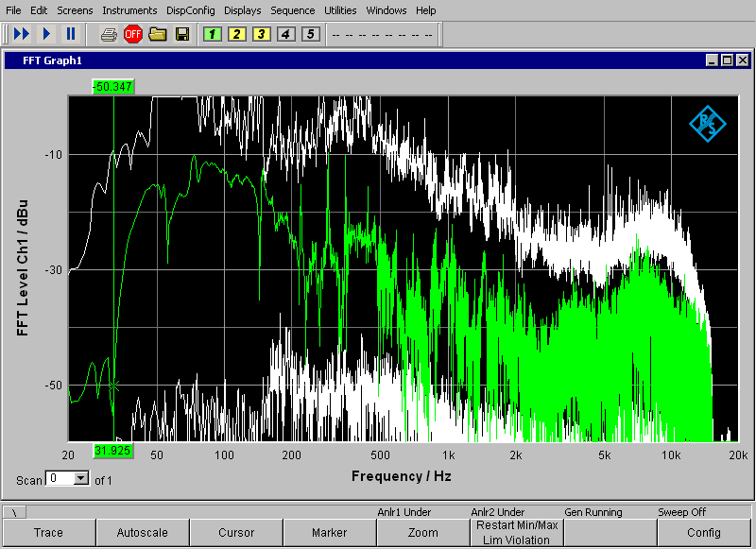Click the FFT Level Ch1 / dBu axis label
This screenshot has height=549, width=756.
point(22,267)
